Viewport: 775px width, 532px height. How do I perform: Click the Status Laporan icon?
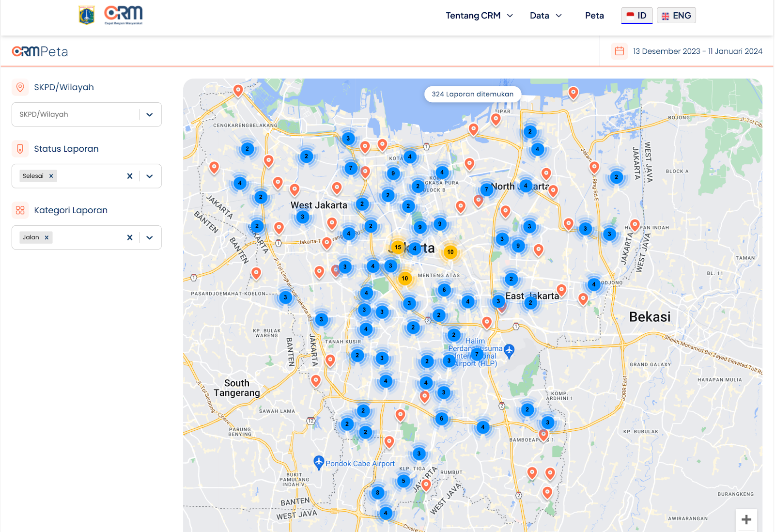tap(20, 149)
